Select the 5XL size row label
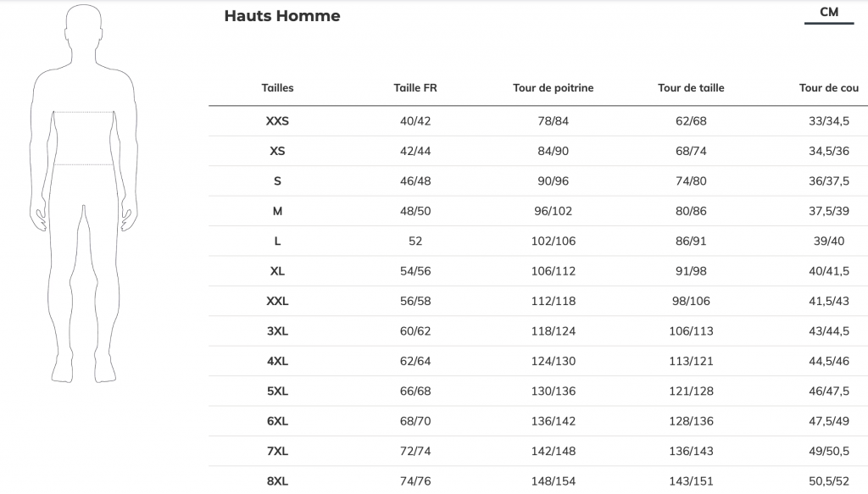The image size is (868, 494). pos(277,391)
